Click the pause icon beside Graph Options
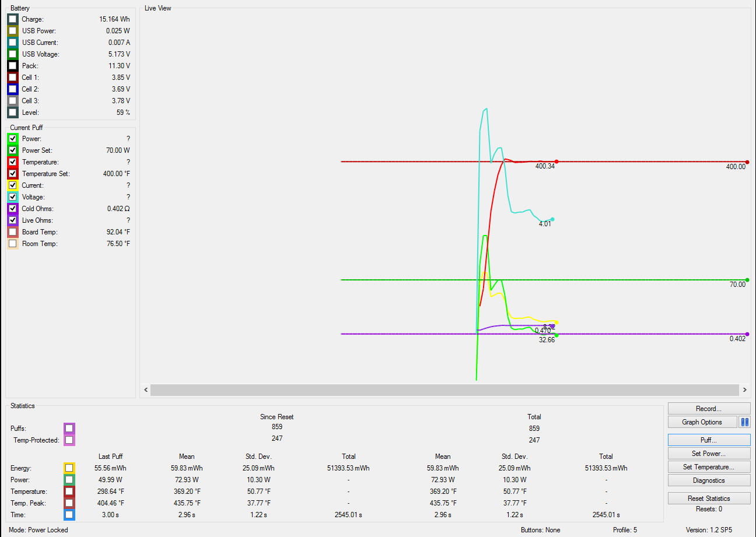 pyautogui.click(x=744, y=422)
